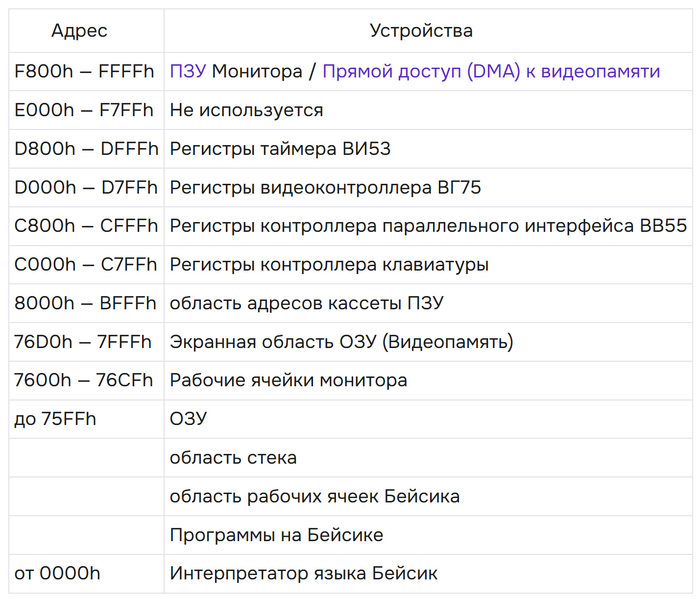This screenshot has width=700, height=599.
Task: Select the C800h – CFFFh address cell
Action: point(86,226)
